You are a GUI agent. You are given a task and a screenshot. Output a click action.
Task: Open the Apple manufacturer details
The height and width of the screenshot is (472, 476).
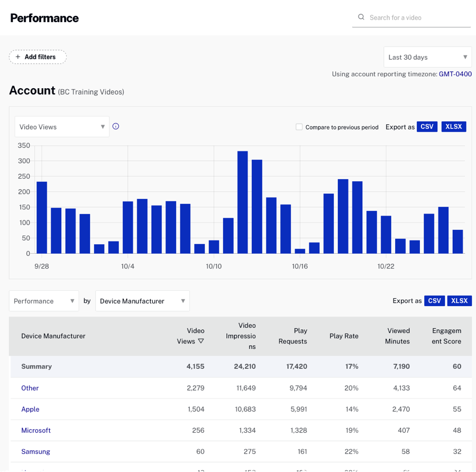[30, 409]
